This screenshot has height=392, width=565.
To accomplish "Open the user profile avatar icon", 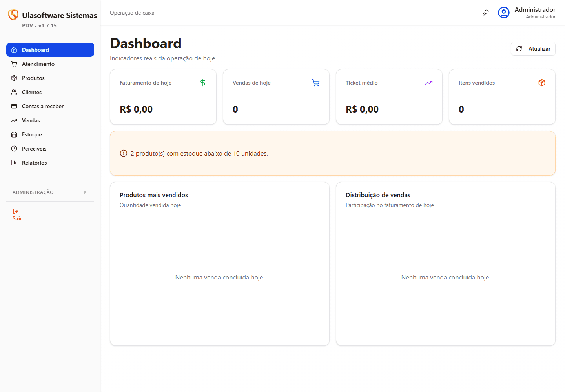I will [504, 13].
